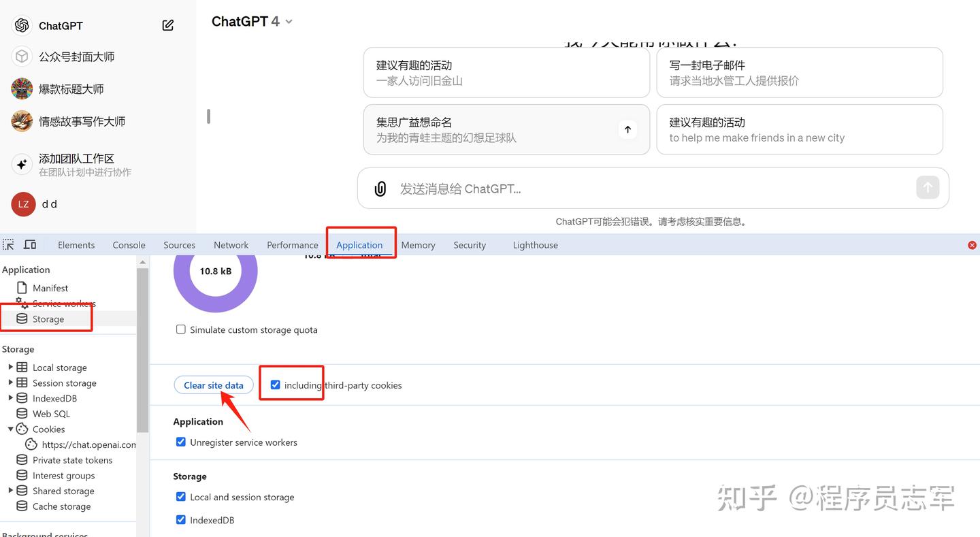
Task: Click the ChatGPT logo in the sidebar
Action: point(22,25)
